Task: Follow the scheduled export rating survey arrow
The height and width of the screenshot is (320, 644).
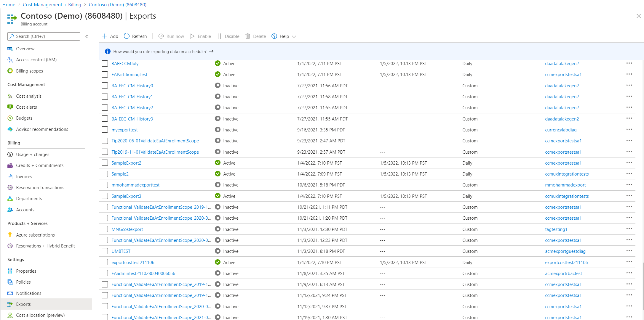Action: (x=211, y=51)
